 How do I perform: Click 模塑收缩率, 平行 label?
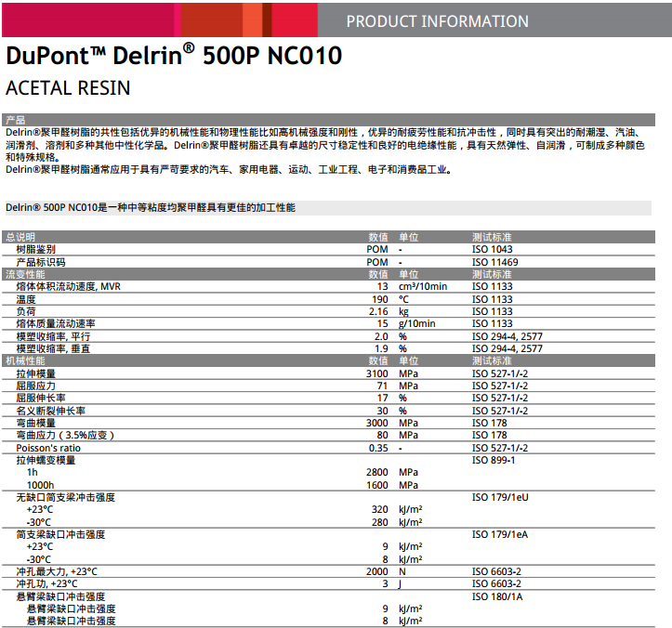pyautogui.click(x=53, y=336)
